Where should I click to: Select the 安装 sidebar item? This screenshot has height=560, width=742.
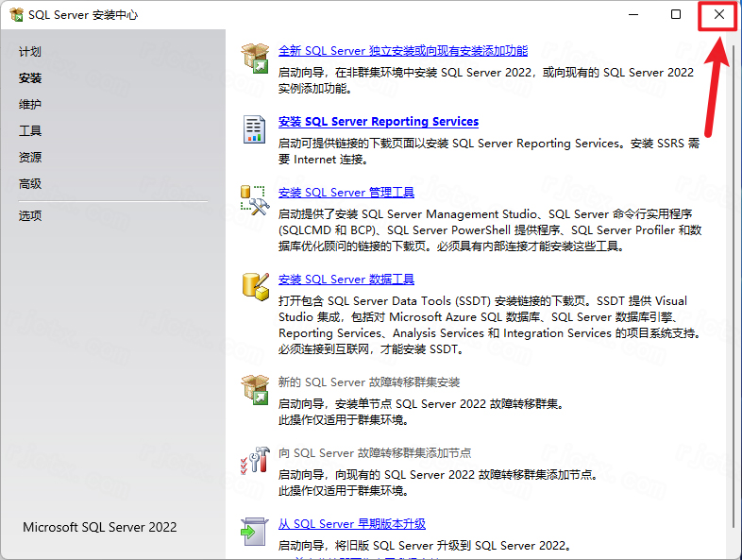(30, 78)
